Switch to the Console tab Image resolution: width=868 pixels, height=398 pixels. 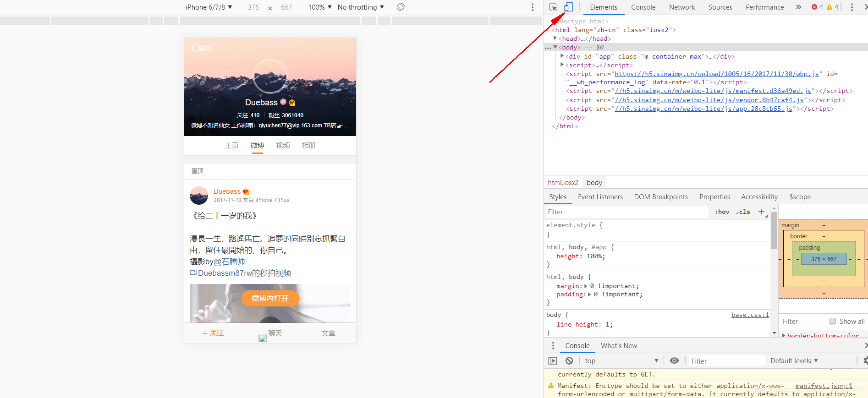click(643, 7)
